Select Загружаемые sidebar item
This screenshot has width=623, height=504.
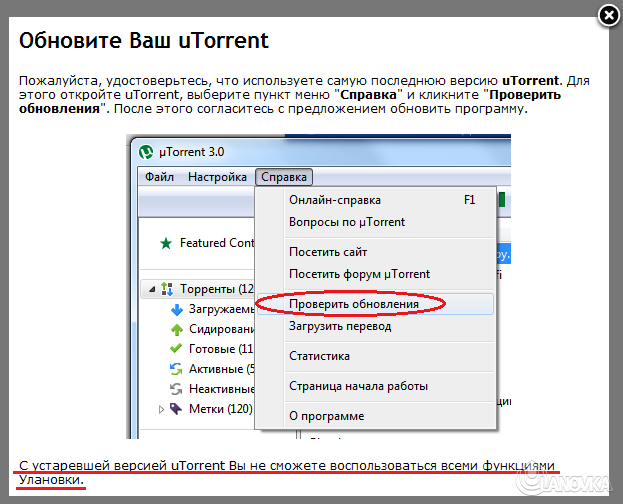[x=221, y=309]
